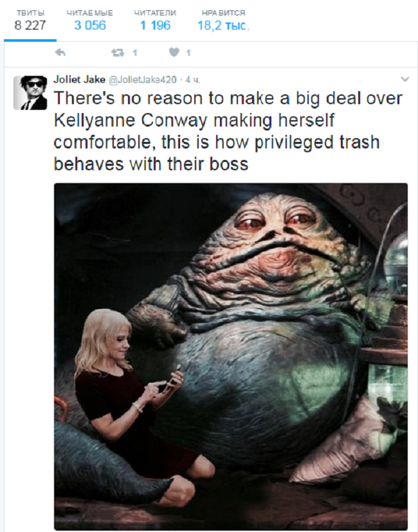The width and height of the screenshot is (418, 532).
Task: Expand the tweet options chevron
Action: 404,80
